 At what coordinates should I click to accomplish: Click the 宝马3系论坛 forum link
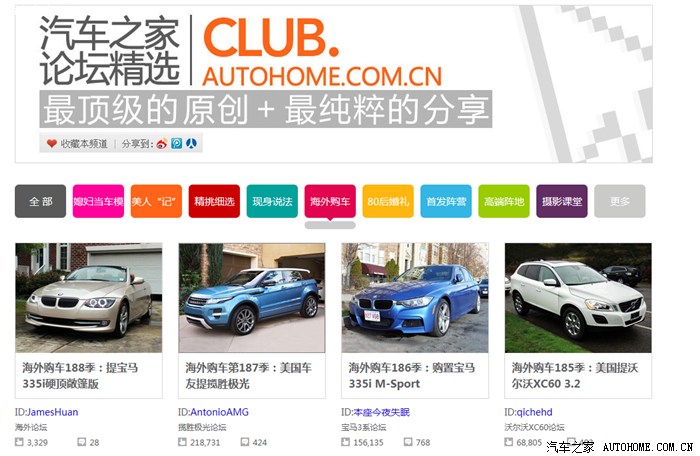click(364, 427)
